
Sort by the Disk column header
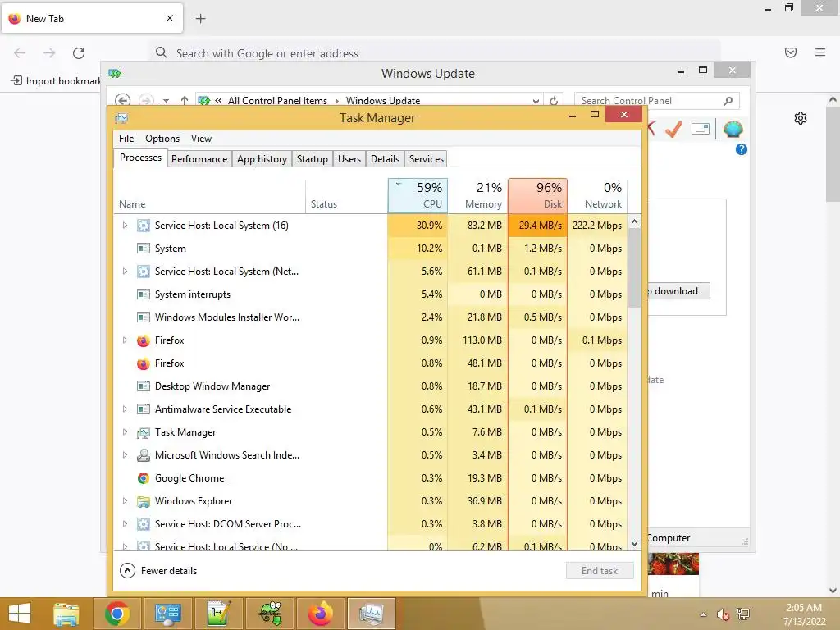click(x=538, y=195)
